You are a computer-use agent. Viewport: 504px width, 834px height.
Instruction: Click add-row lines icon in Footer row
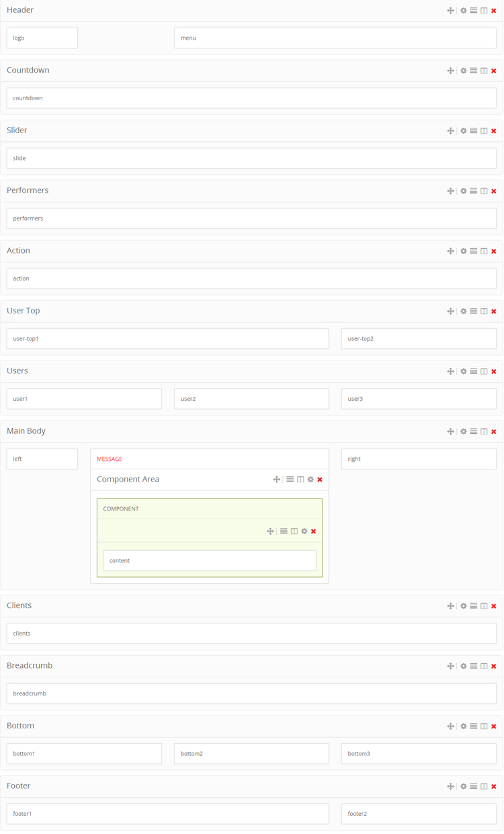tap(474, 786)
